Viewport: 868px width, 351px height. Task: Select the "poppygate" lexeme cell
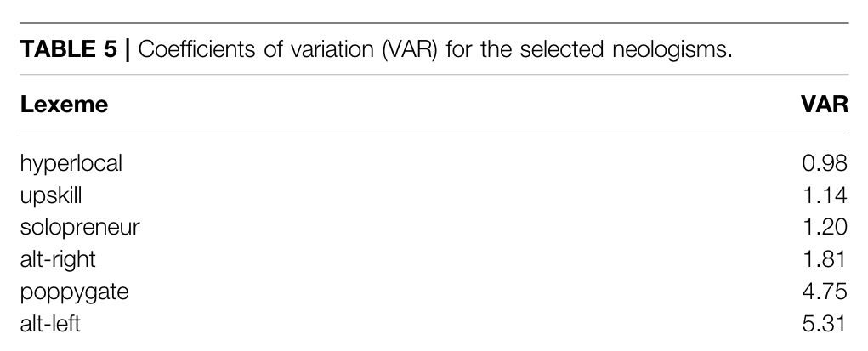coord(68,292)
